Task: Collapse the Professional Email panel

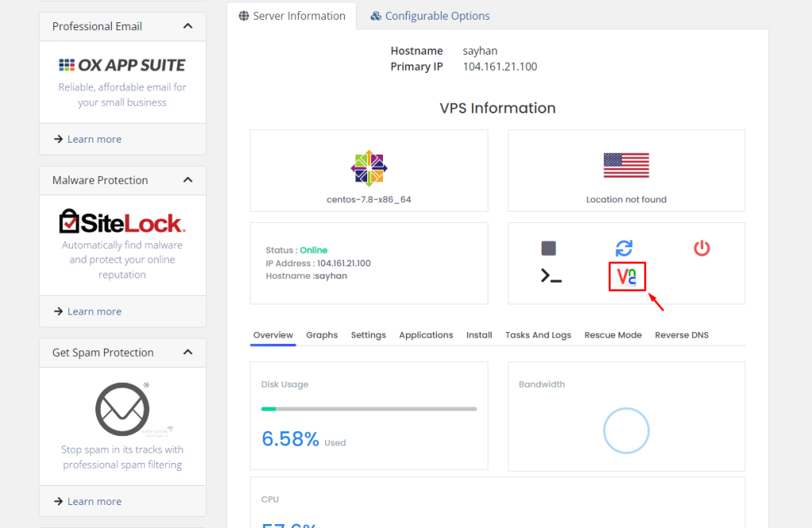Action: click(x=188, y=26)
